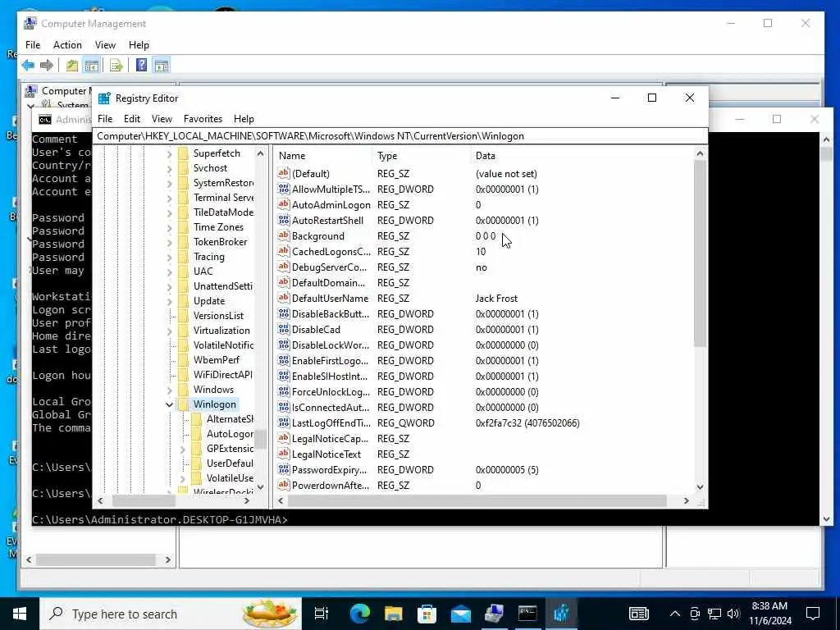Open Microsoft Edge from taskbar

pos(360,614)
